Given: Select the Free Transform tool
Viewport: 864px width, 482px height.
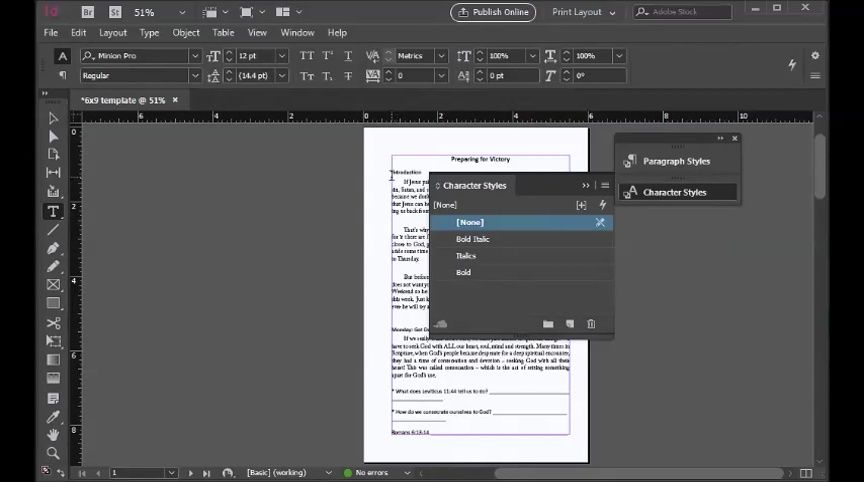Looking at the screenshot, I should tap(53, 342).
